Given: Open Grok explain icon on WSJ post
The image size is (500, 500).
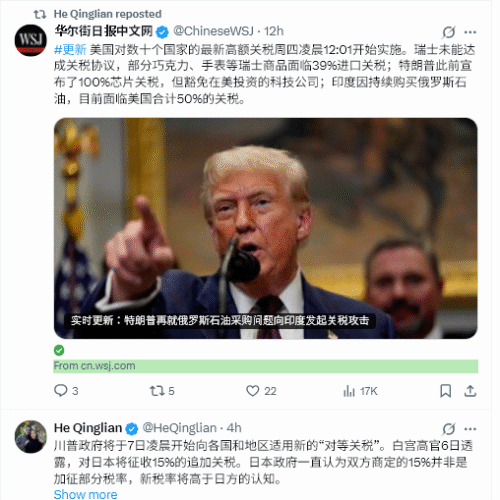Looking at the screenshot, I should click(x=449, y=32).
